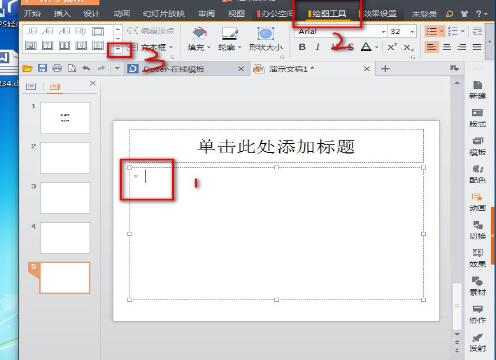Open 效果 effects in right sidebar

[477, 258]
